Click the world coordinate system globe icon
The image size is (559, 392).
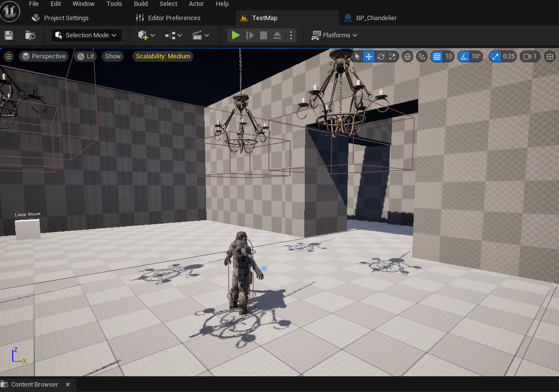pyautogui.click(x=407, y=56)
